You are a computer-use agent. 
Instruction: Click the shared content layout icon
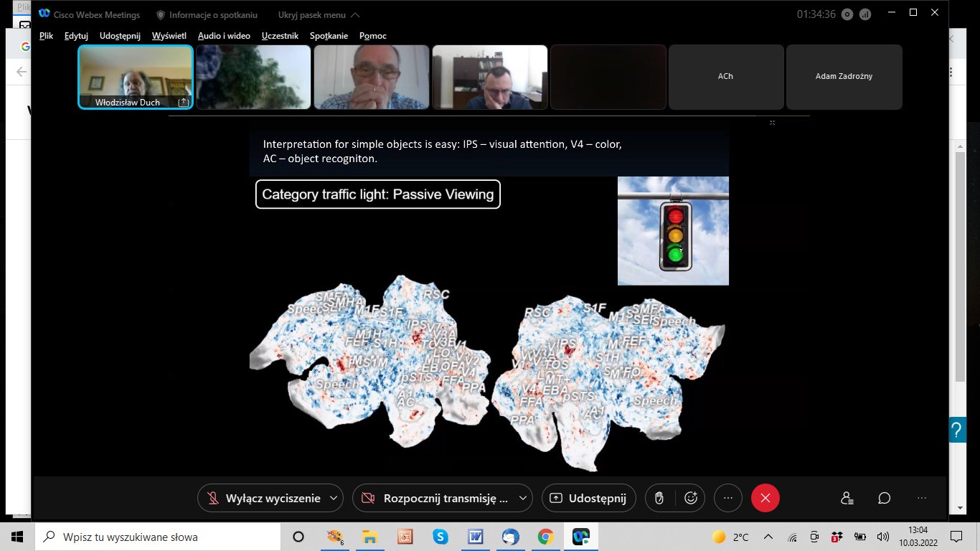[x=772, y=123]
